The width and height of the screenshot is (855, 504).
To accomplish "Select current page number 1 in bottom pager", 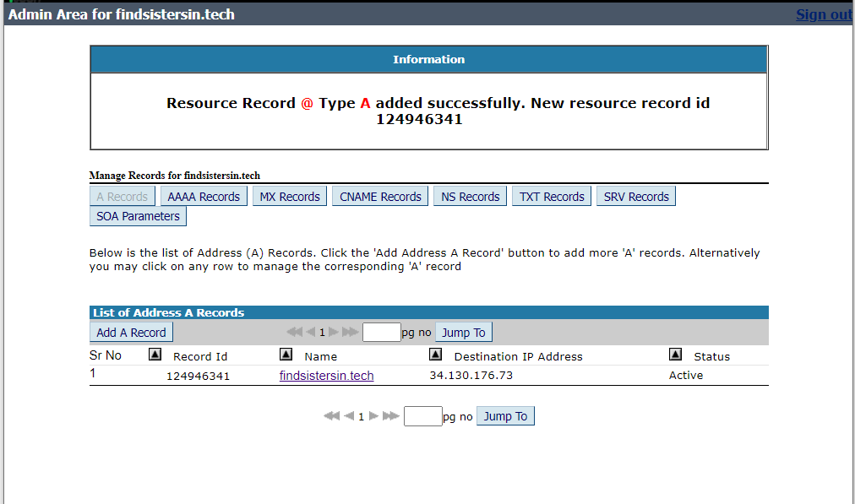I will pyautogui.click(x=361, y=417).
